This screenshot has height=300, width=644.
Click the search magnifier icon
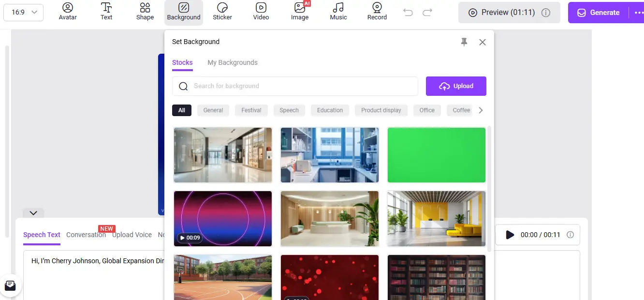pyautogui.click(x=183, y=86)
